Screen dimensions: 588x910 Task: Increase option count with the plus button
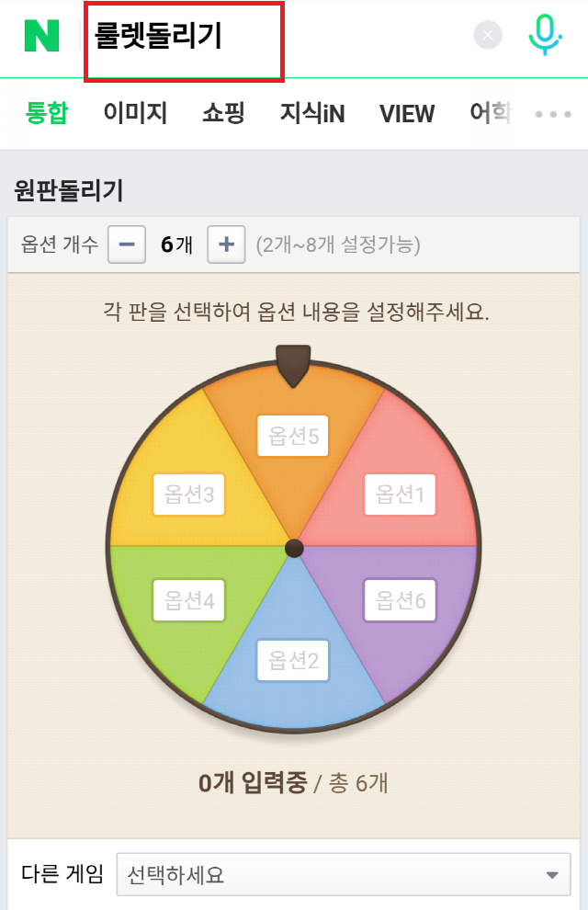click(226, 245)
